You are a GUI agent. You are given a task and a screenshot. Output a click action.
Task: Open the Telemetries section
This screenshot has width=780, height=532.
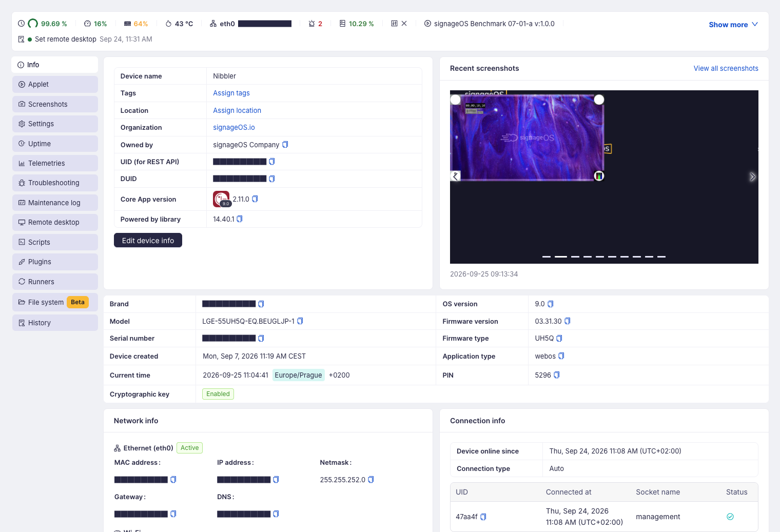point(55,163)
